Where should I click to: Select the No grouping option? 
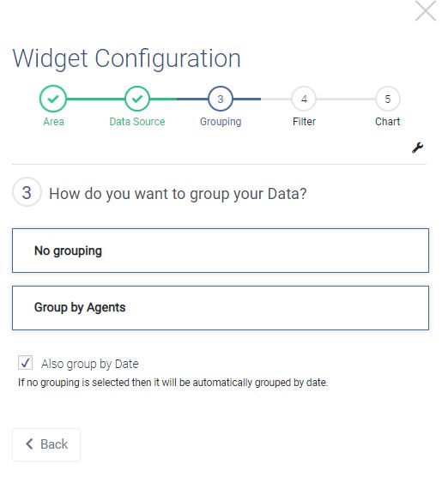tap(221, 251)
